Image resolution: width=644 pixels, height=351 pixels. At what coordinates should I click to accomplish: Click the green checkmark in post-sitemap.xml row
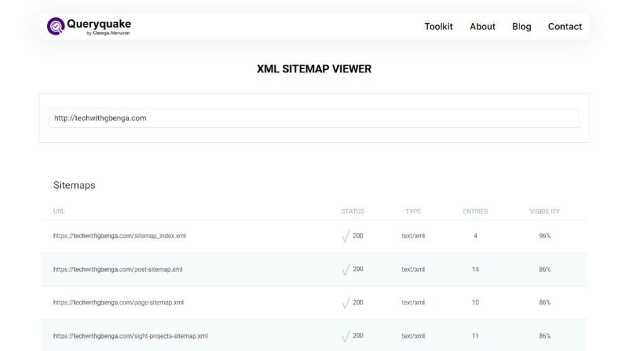pyautogui.click(x=346, y=269)
